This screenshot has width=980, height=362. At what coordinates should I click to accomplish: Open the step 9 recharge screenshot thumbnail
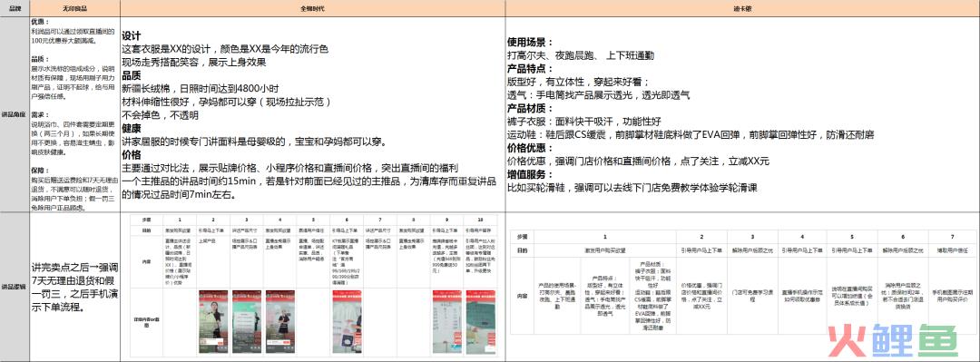[446, 323]
